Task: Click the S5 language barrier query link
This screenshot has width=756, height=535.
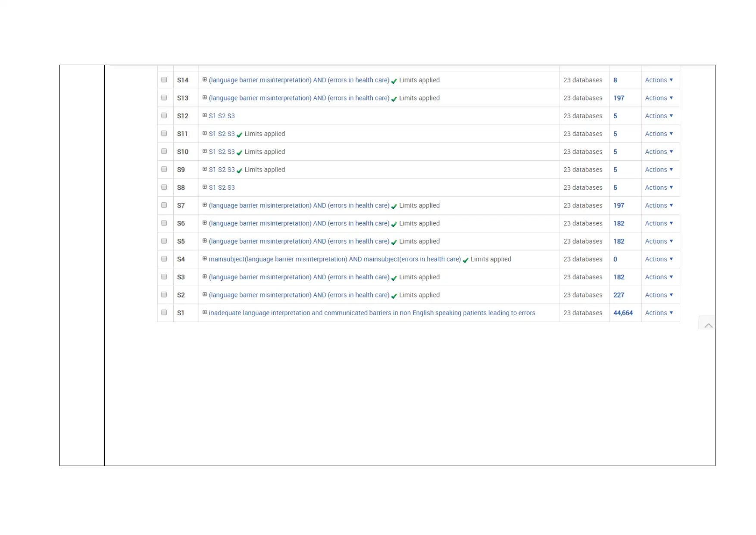Action: [299, 241]
